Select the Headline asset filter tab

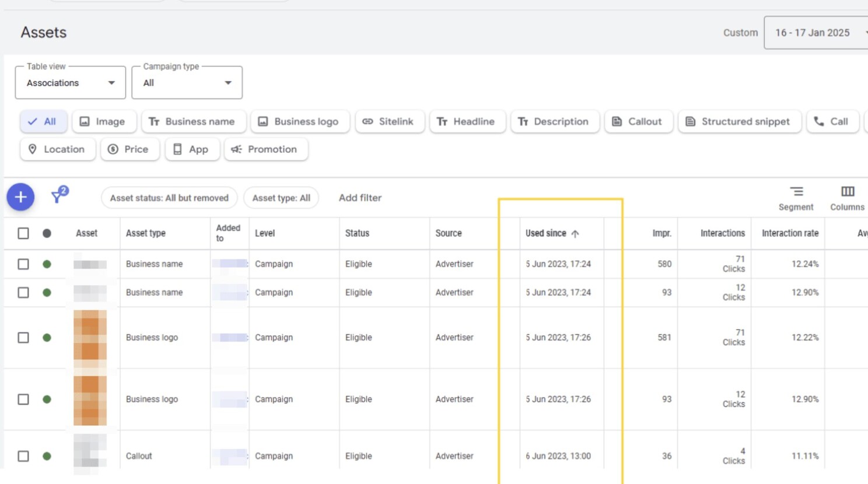[x=467, y=121]
